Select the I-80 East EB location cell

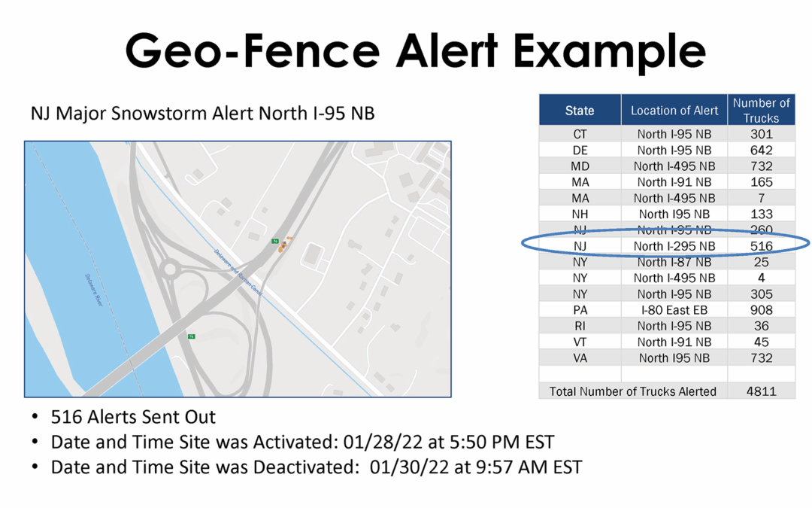[674, 310]
